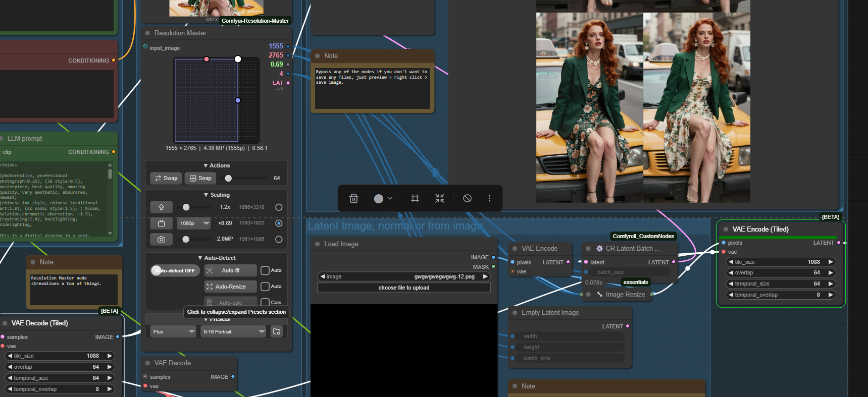The height and width of the screenshot is (397, 868).
Task: Click the camera megapixel scaling icon
Action: (x=161, y=239)
